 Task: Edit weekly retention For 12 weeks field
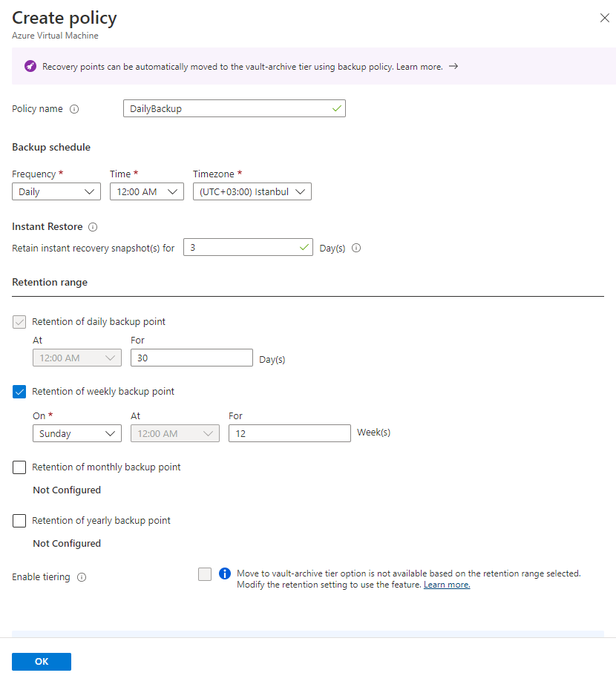pos(289,433)
